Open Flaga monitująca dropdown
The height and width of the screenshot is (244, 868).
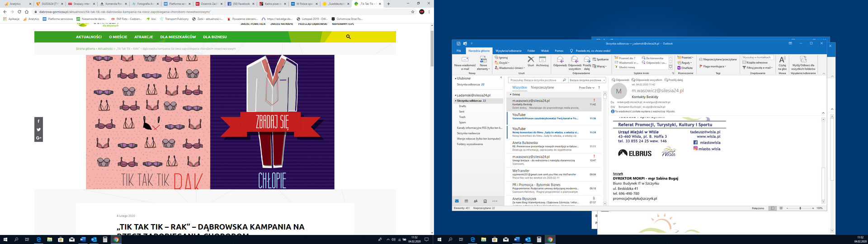click(x=712, y=66)
